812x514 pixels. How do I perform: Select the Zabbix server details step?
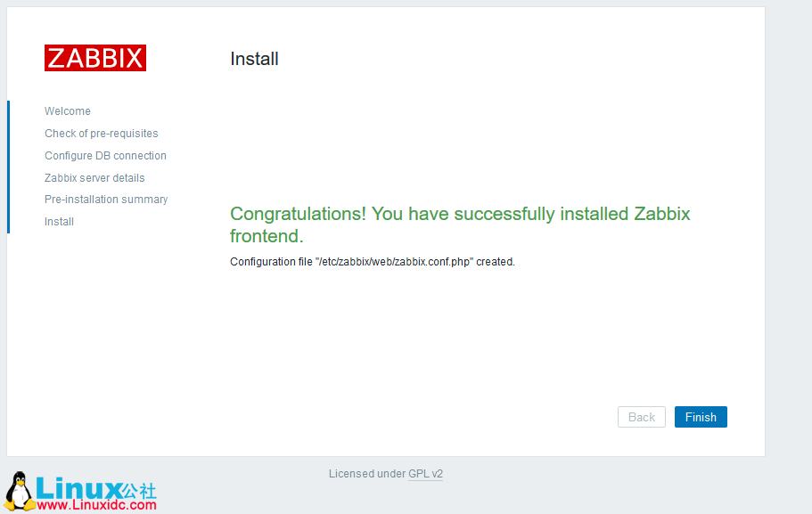[x=94, y=177]
